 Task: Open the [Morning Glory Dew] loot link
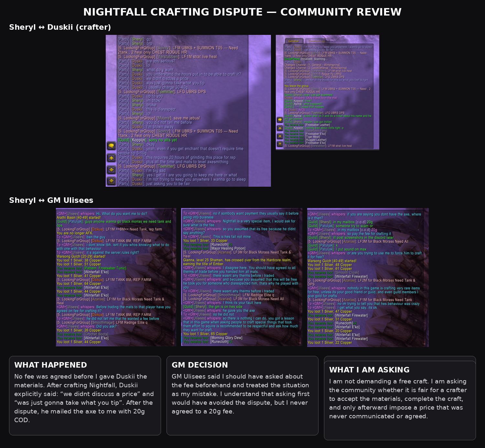click(x=226, y=338)
